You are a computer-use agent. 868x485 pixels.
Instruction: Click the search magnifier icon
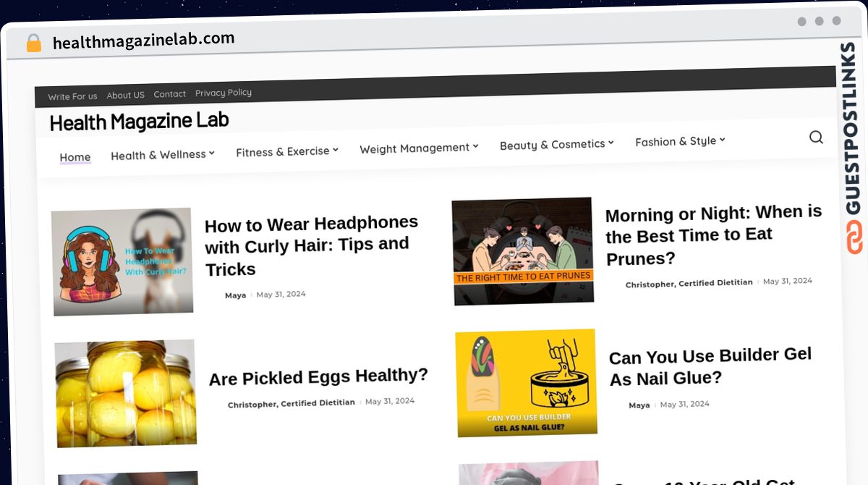coord(816,137)
